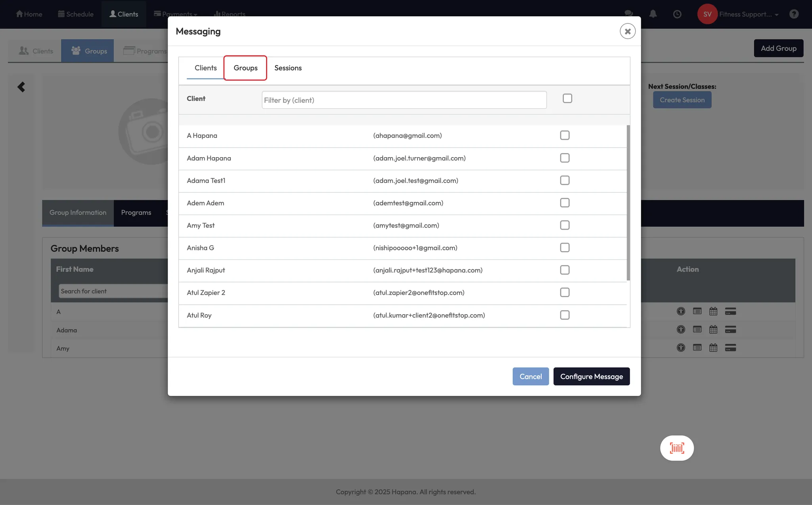Click the client list scrollbar
This screenshot has width=812, height=505.
point(628,202)
